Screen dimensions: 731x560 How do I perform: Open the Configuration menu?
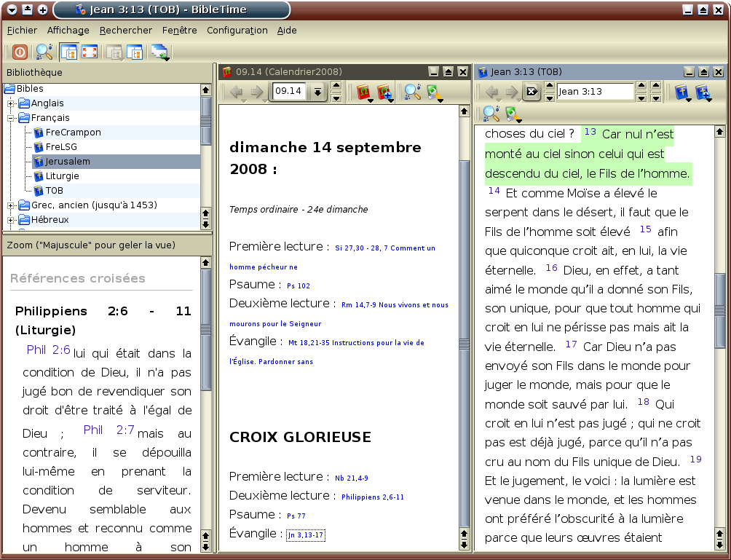click(237, 31)
